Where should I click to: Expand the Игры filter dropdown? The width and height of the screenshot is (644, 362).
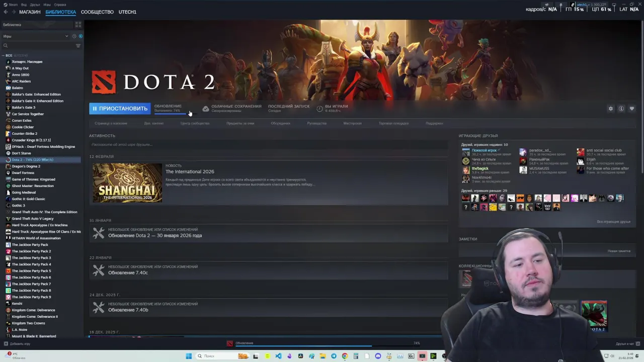[x=35, y=36]
